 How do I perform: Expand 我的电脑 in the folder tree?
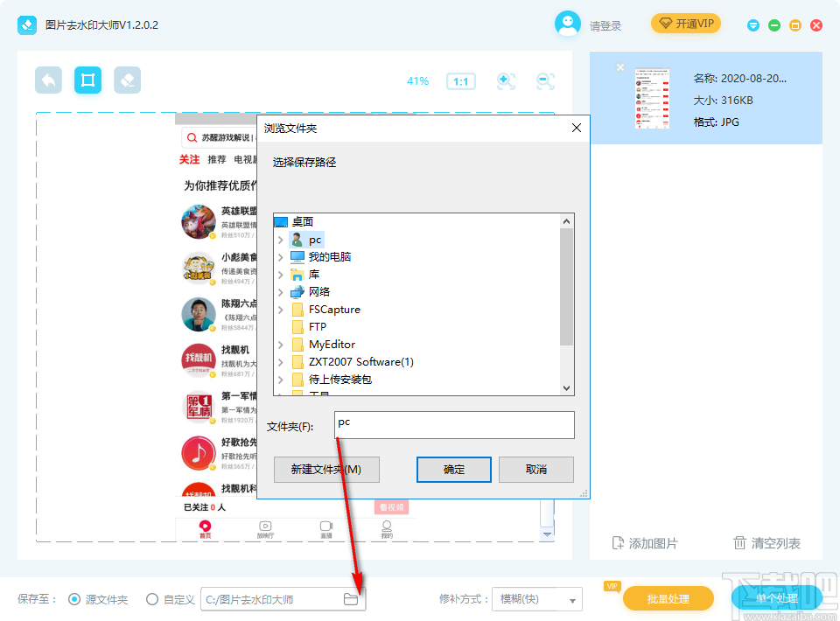(x=282, y=256)
